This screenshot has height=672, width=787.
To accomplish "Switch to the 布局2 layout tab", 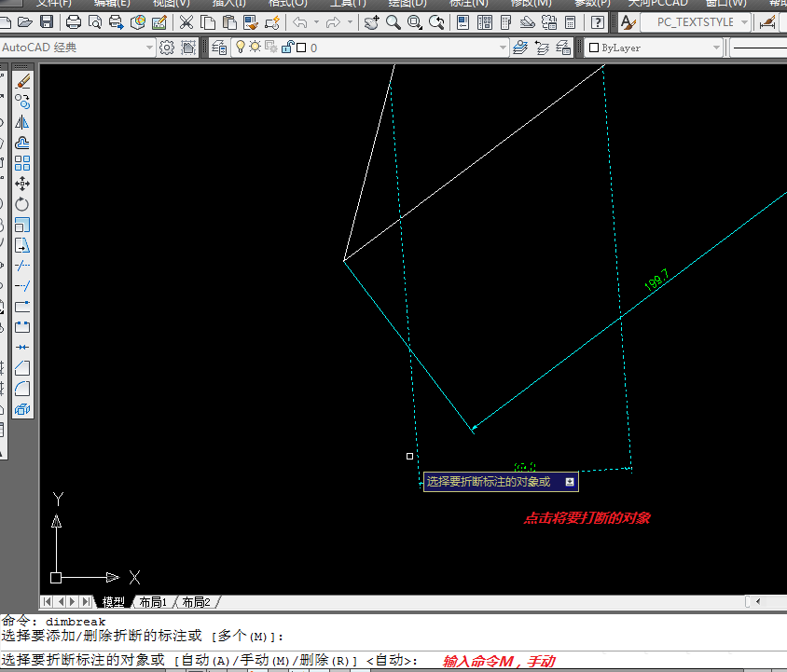I will [x=196, y=602].
